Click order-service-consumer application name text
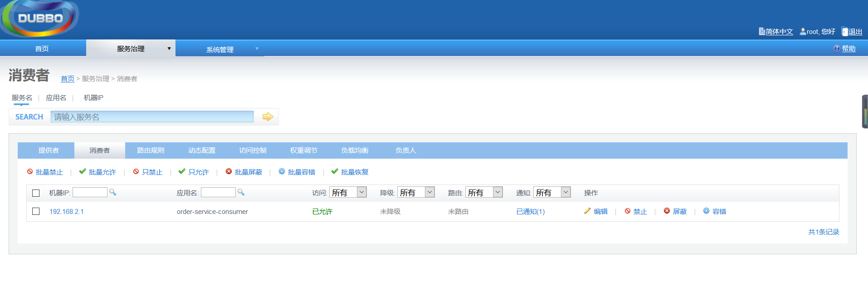 (212, 212)
